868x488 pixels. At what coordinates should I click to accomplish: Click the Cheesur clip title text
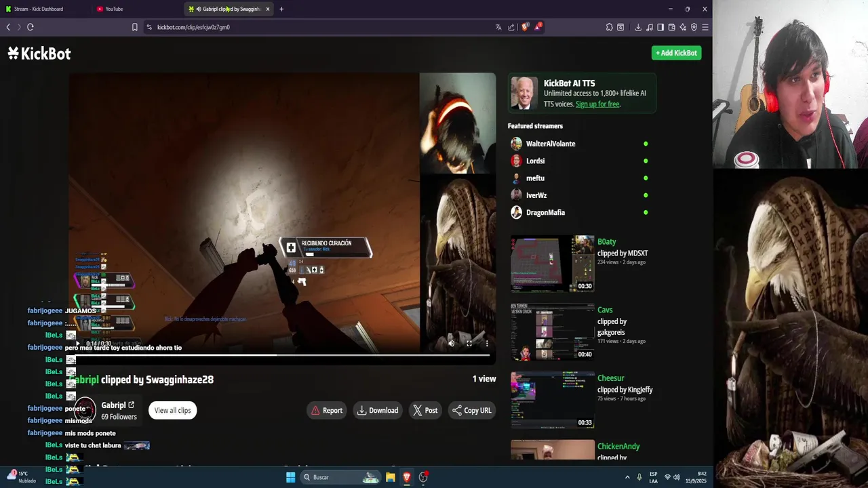tap(610, 378)
